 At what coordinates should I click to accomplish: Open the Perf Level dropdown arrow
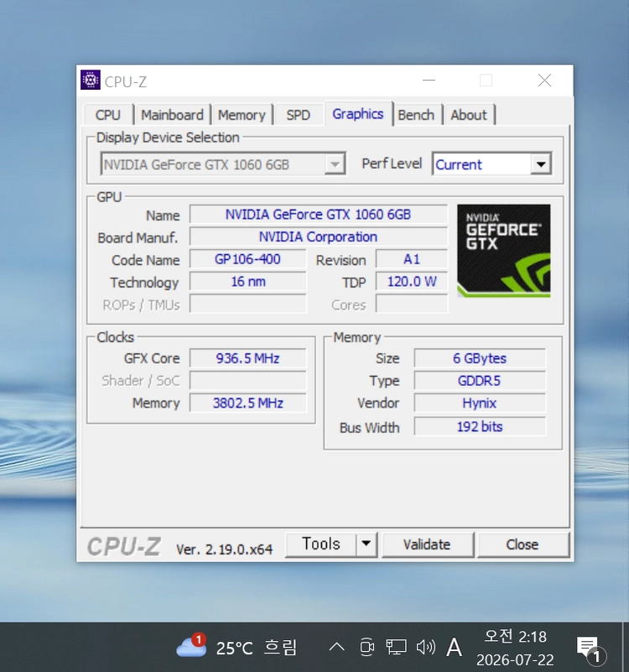pyautogui.click(x=541, y=164)
